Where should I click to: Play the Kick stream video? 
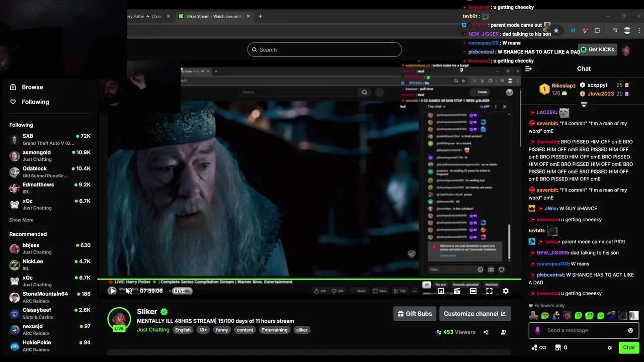tap(112, 291)
